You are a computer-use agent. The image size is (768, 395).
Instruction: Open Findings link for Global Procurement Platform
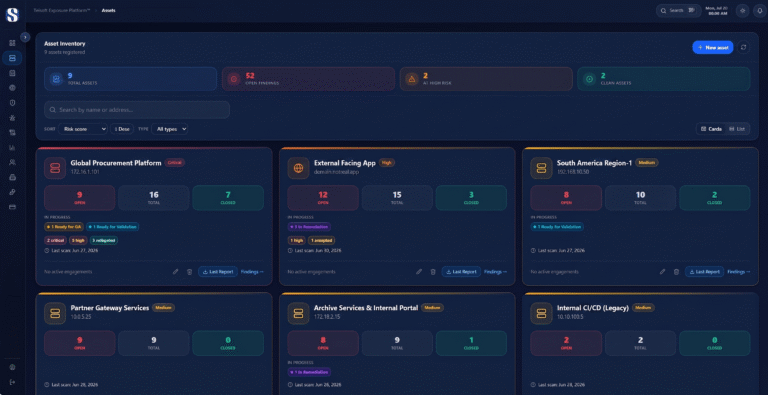coord(252,272)
